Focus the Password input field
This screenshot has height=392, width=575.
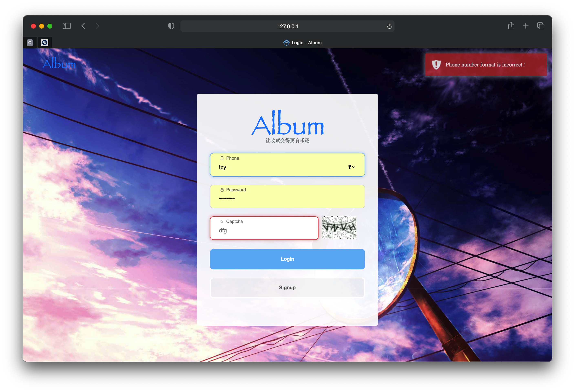[x=287, y=196]
